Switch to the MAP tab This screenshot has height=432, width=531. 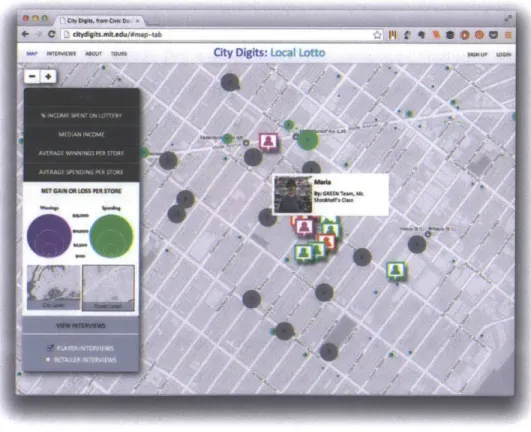32,53
